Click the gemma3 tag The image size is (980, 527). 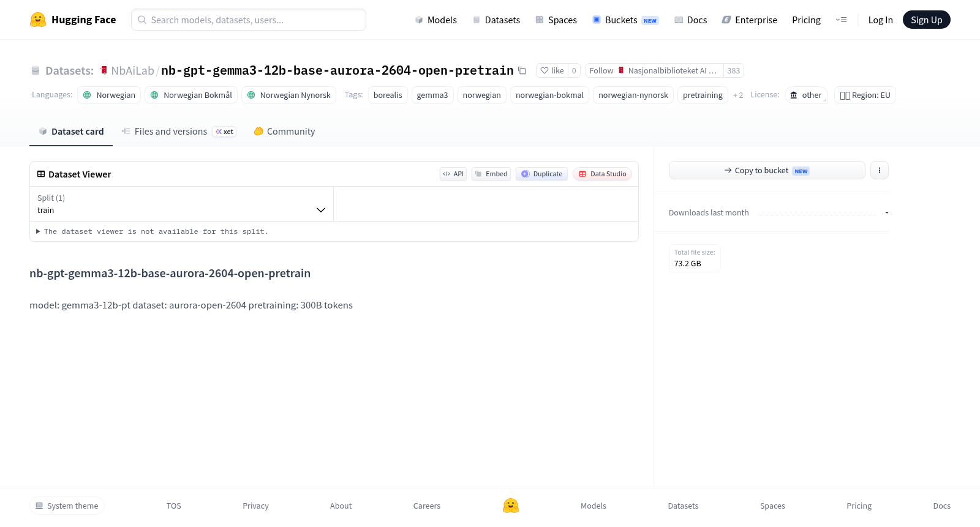(432, 95)
